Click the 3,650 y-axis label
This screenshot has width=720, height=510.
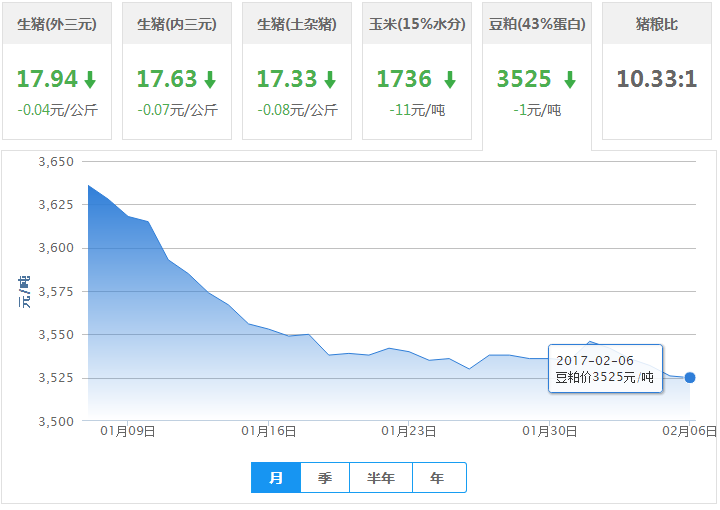click(56, 162)
